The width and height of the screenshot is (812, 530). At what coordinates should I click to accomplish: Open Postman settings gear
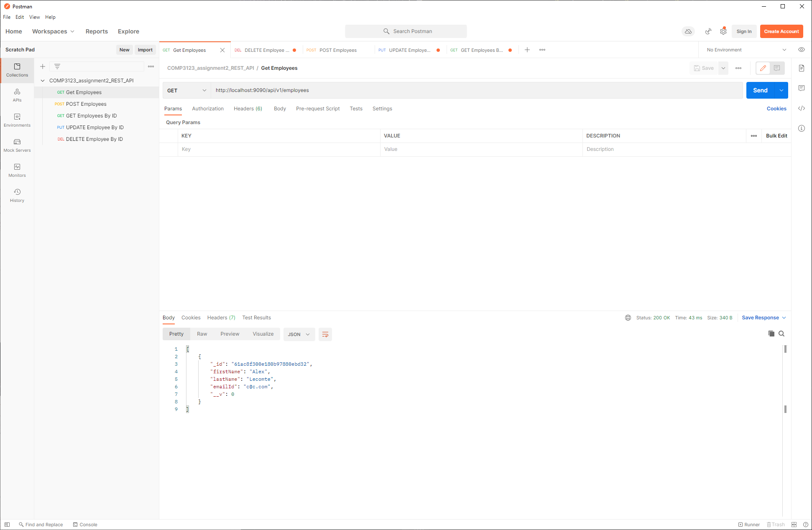pyautogui.click(x=724, y=31)
